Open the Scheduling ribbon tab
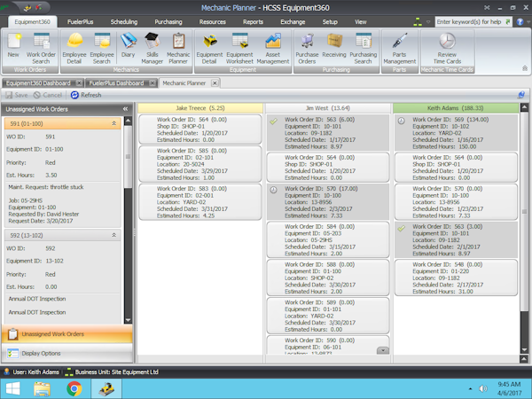Image resolution: width=532 pixels, height=399 pixels. [x=124, y=21]
